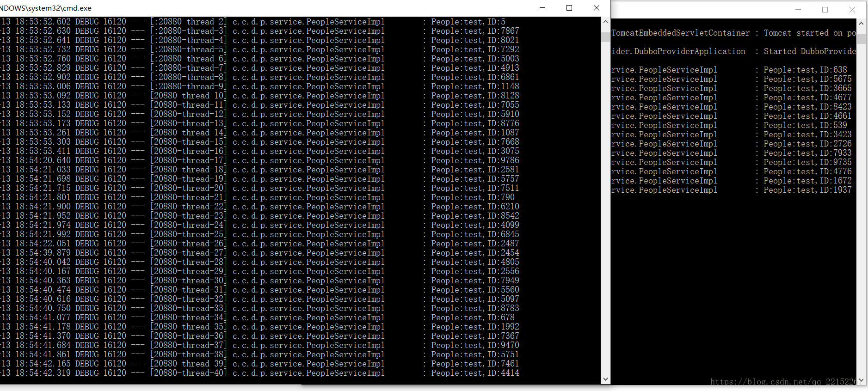This screenshot has height=391, width=868.
Task: Click log entry for thread-32
Action: click(x=259, y=299)
